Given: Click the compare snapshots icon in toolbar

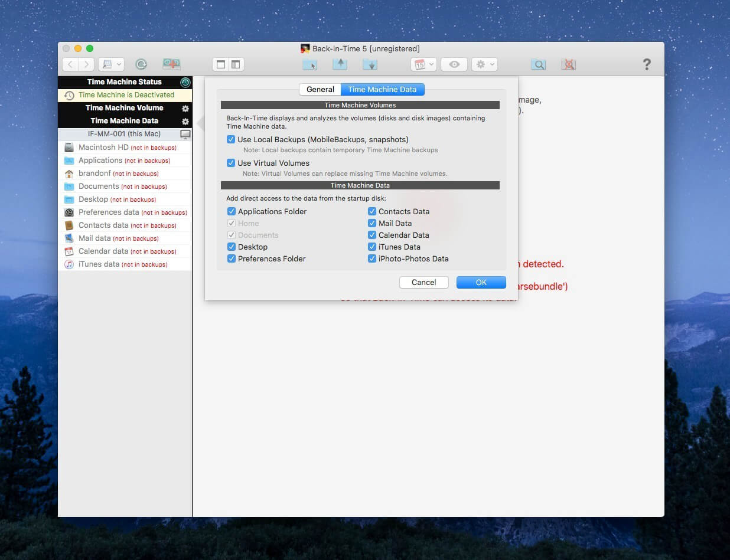Looking at the screenshot, I should tap(172, 64).
